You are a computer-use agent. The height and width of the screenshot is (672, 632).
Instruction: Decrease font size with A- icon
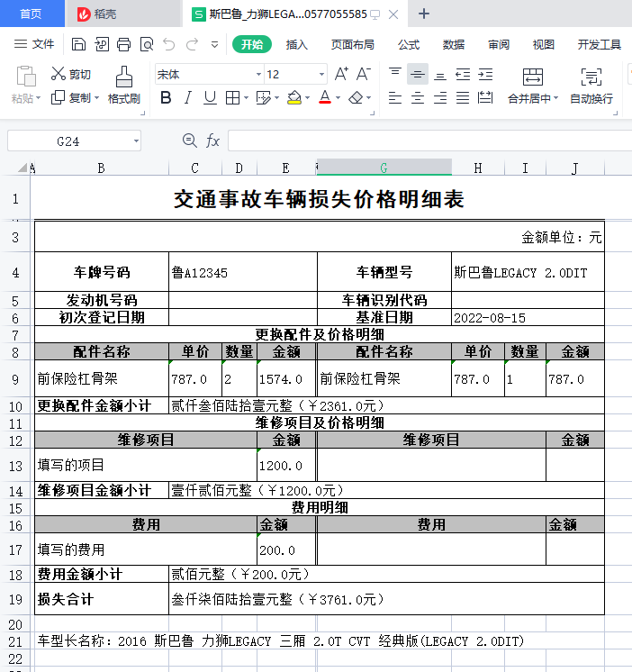(364, 74)
